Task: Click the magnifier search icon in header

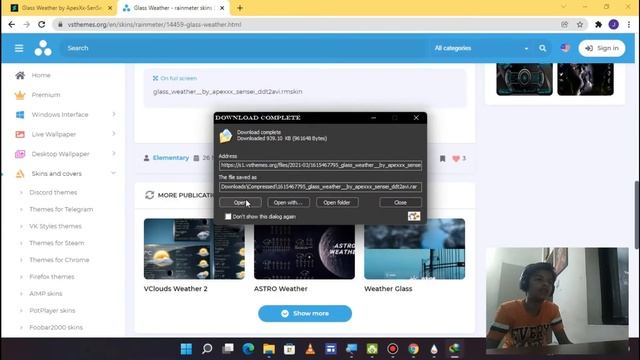Action: pyautogui.click(x=542, y=48)
